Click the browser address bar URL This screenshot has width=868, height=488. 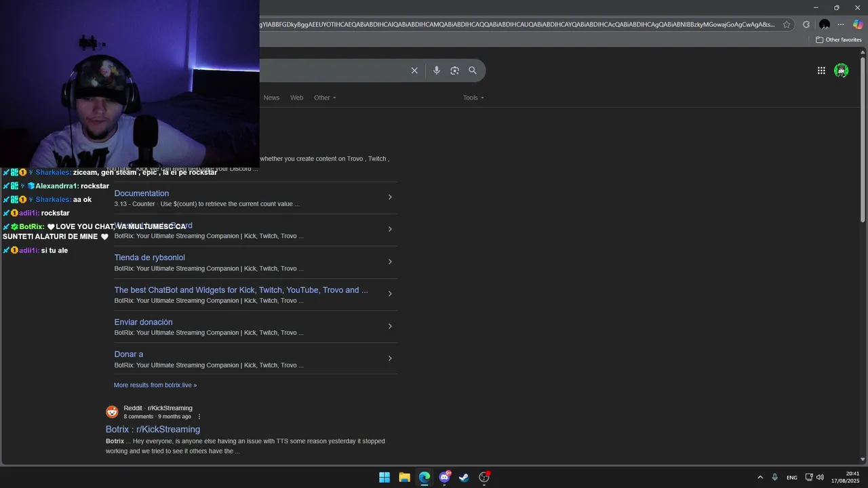pos(517,24)
